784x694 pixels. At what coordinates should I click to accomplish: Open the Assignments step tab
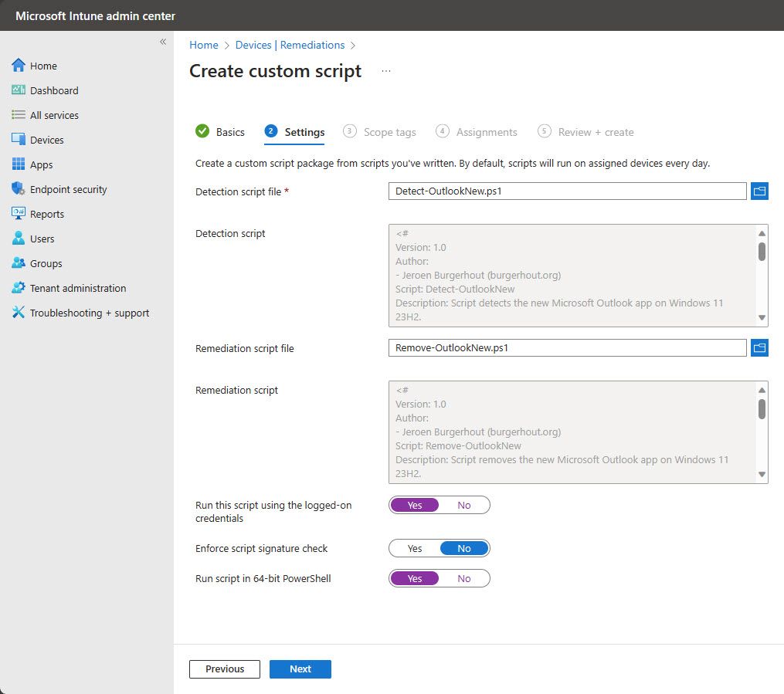[477, 132]
